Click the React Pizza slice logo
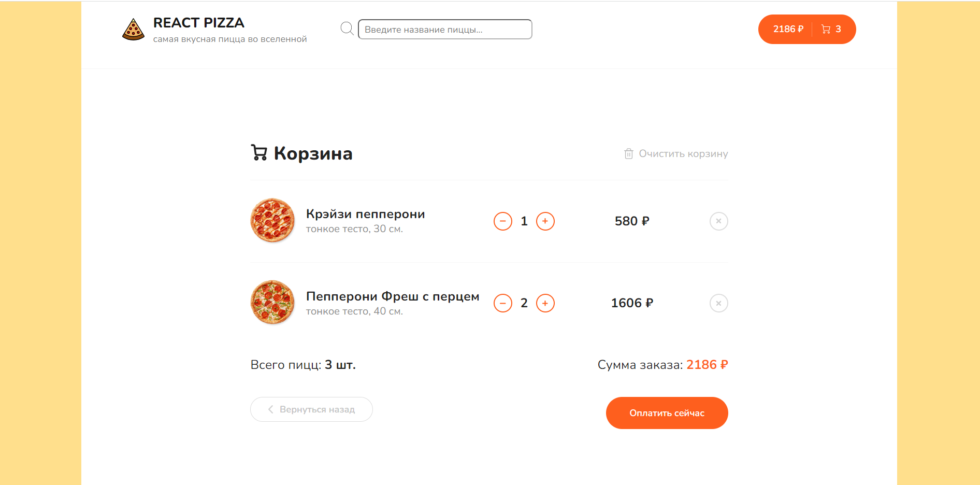The height and width of the screenshot is (485, 980). click(133, 30)
